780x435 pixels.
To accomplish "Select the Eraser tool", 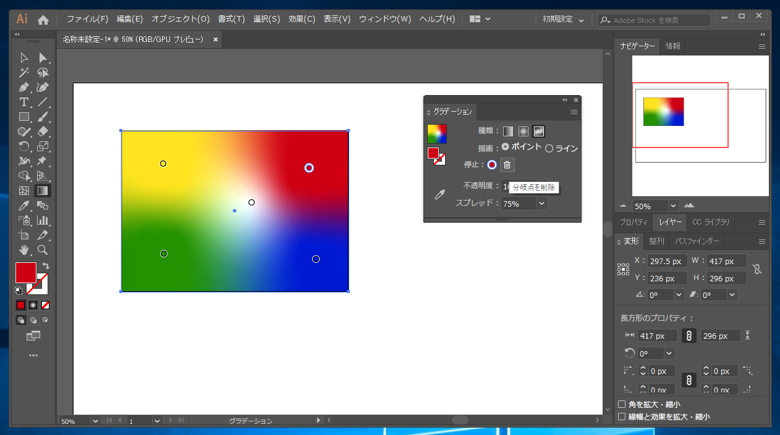I will [x=43, y=132].
